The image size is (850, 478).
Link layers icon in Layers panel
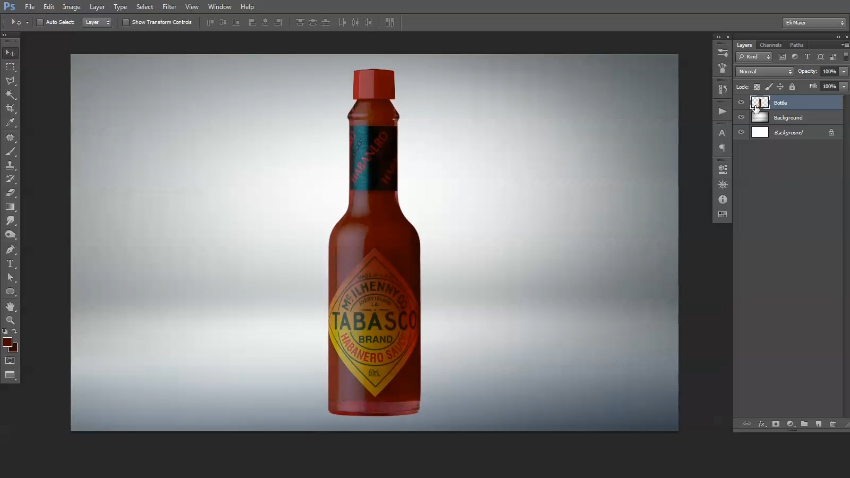[x=747, y=424]
